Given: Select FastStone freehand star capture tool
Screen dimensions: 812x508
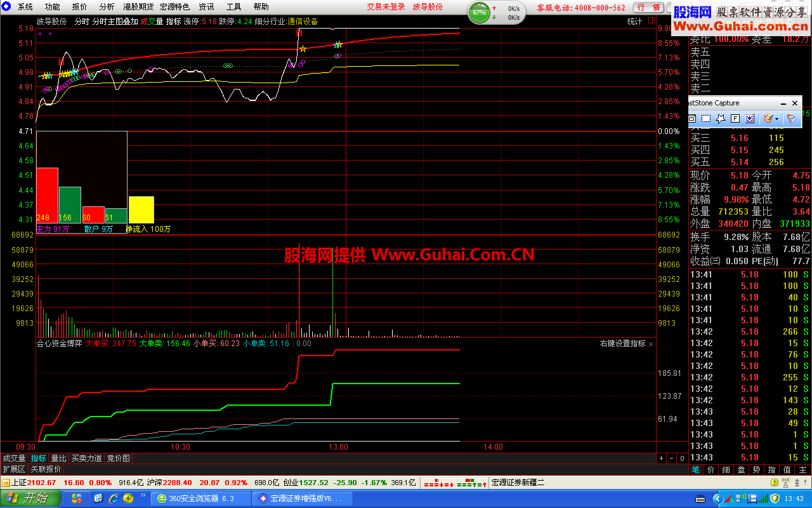Looking at the screenshot, I should pos(721,118).
